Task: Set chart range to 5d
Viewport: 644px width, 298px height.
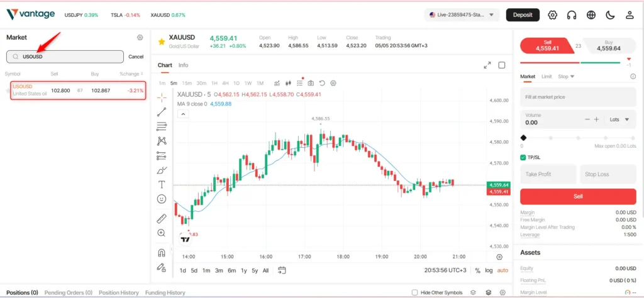Action: coord(194,270)
